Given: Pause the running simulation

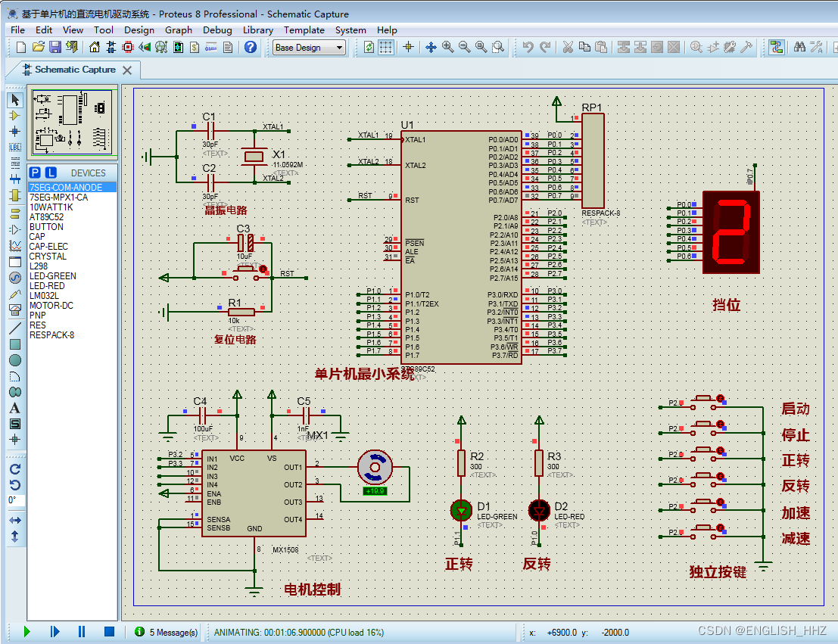Looking at the screenshot, I should click(x=82, y=632).
